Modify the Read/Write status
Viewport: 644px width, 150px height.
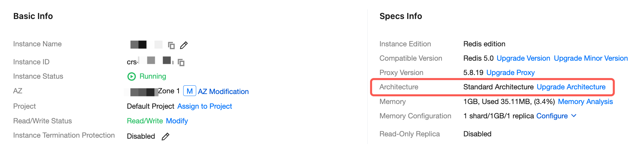[x=177, y=121]
